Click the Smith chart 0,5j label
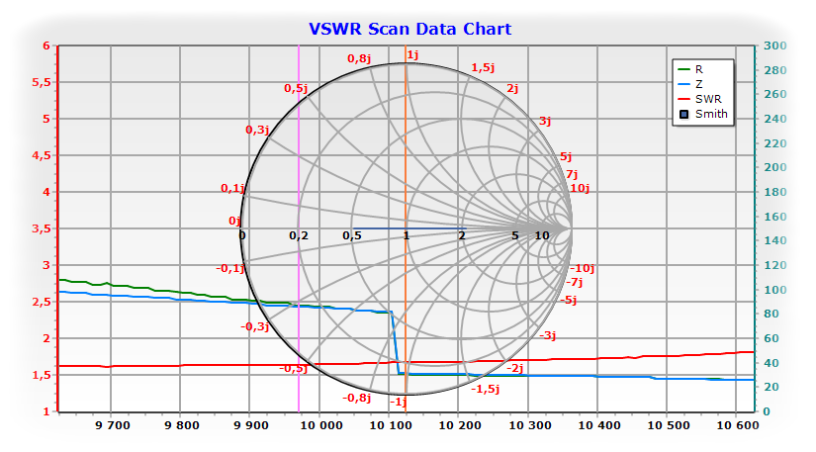The image size is (816, 452). coord(296,88)
